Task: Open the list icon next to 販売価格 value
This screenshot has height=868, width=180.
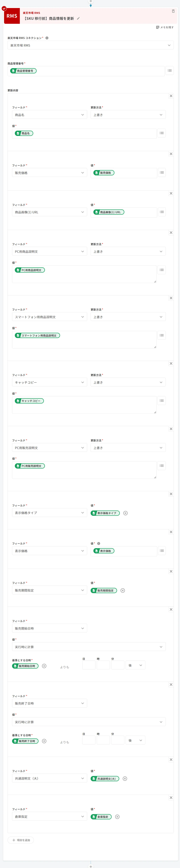Action: point(162,172)
